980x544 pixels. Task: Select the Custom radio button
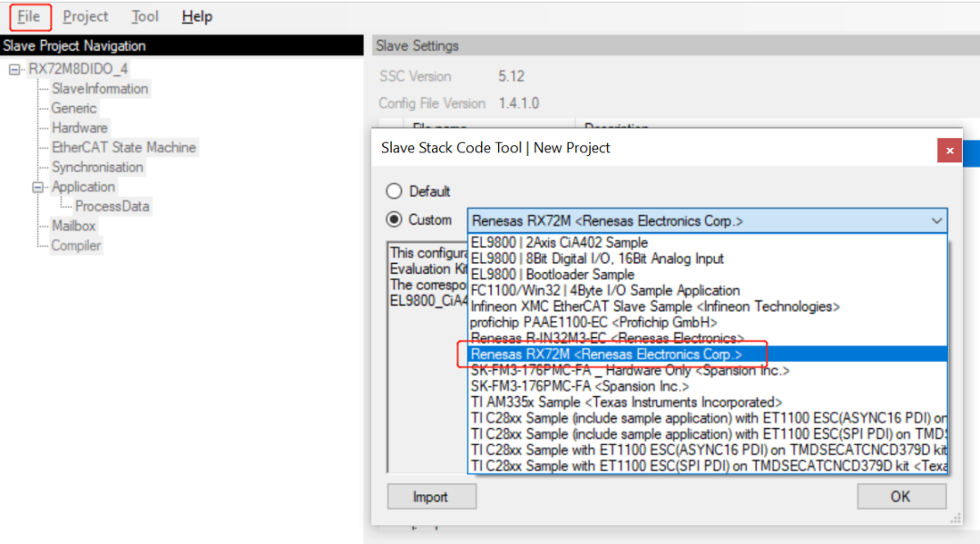394,219
